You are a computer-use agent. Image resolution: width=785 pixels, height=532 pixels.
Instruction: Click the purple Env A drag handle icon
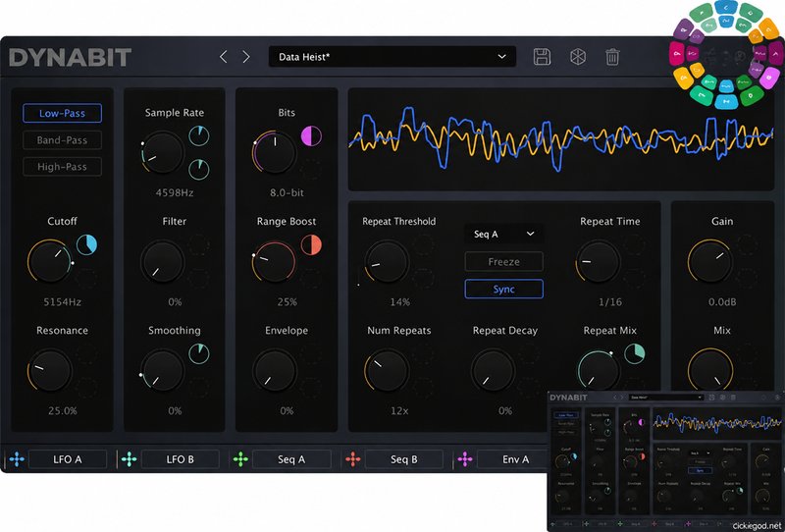coord(465,459)
